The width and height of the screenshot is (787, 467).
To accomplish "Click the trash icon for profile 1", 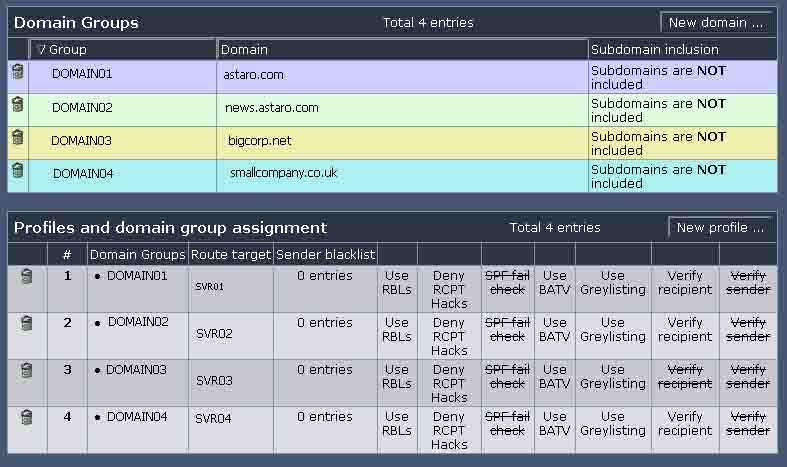I will (x=26, y=277).
